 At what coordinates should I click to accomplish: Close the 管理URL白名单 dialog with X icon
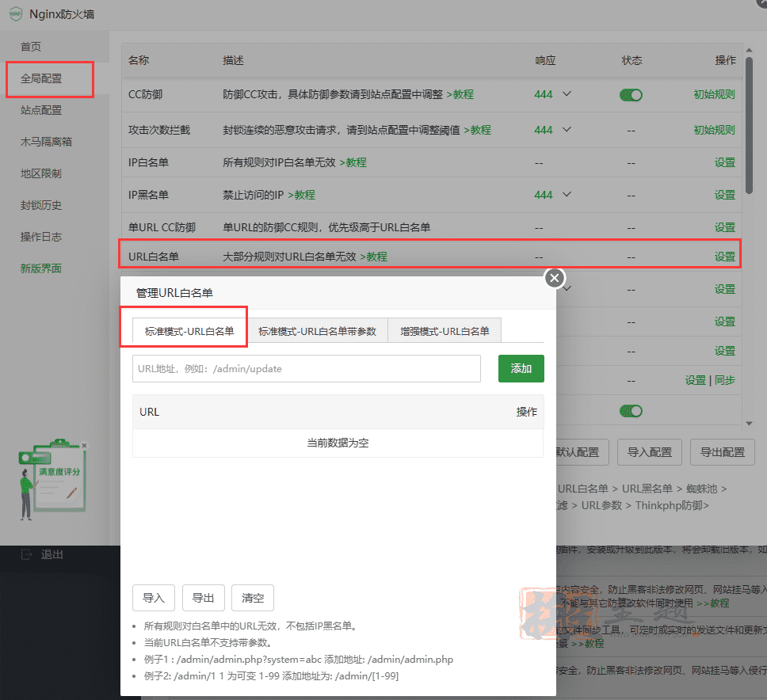click(x=554, y=278)
